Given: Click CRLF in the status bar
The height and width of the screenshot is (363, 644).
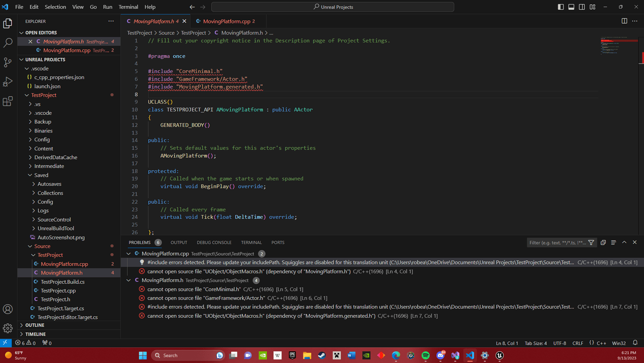Looking at the screenshot, I should 578,343.
